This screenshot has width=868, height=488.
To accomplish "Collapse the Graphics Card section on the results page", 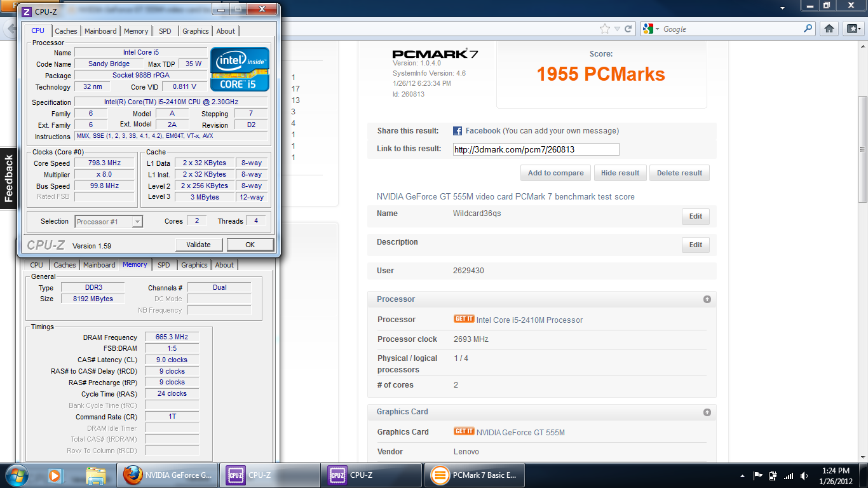I will click(x=707, y=412).
